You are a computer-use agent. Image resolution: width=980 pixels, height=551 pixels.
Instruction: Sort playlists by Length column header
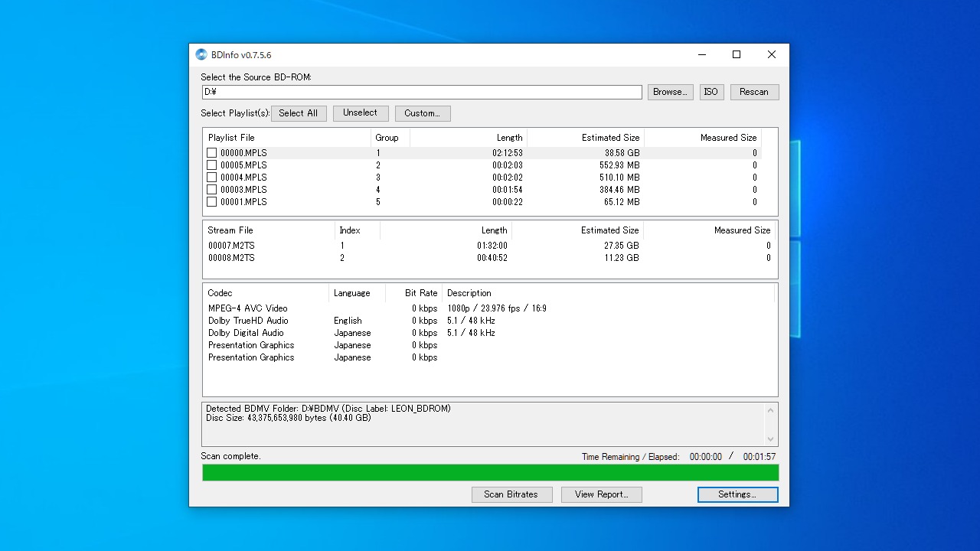pyautogui.click(x=469, y=138)
